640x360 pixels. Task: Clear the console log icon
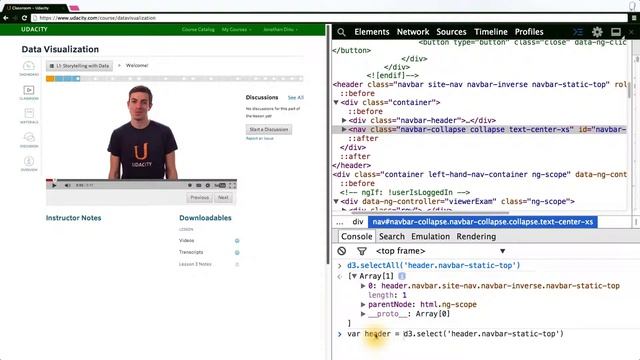tap(342, 251)
